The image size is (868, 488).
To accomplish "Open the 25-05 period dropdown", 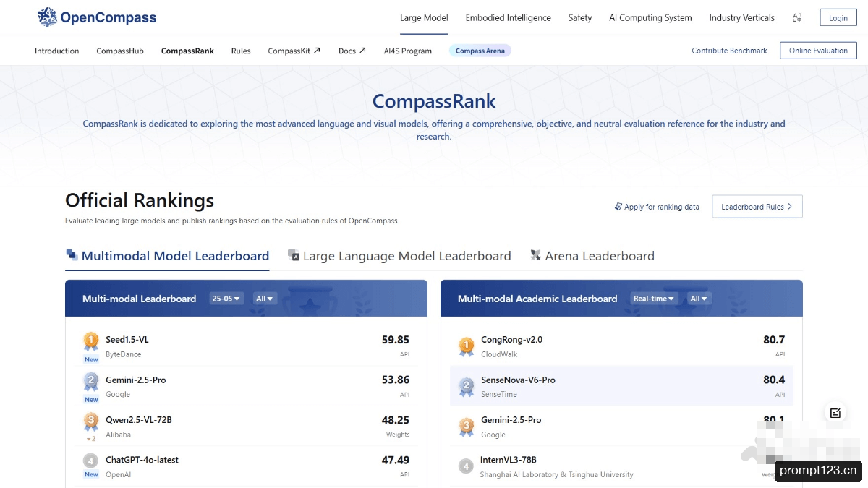I will (x=227, y=299).
